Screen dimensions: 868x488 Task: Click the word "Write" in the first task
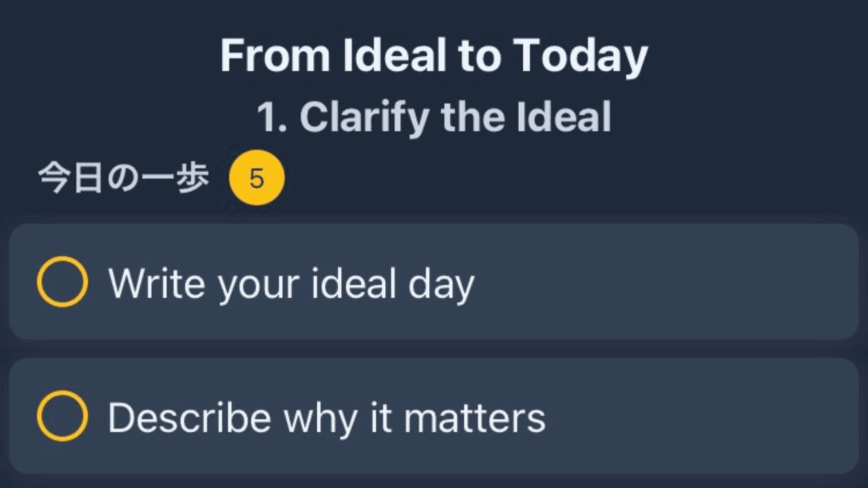(157, 283)
